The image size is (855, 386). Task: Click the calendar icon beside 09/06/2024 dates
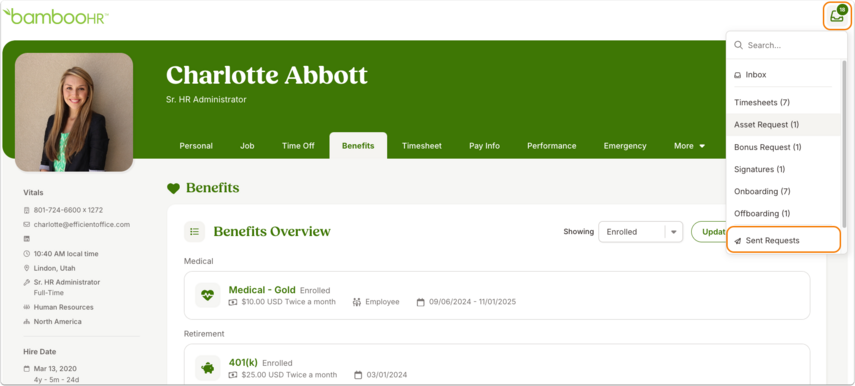[420, 302]
